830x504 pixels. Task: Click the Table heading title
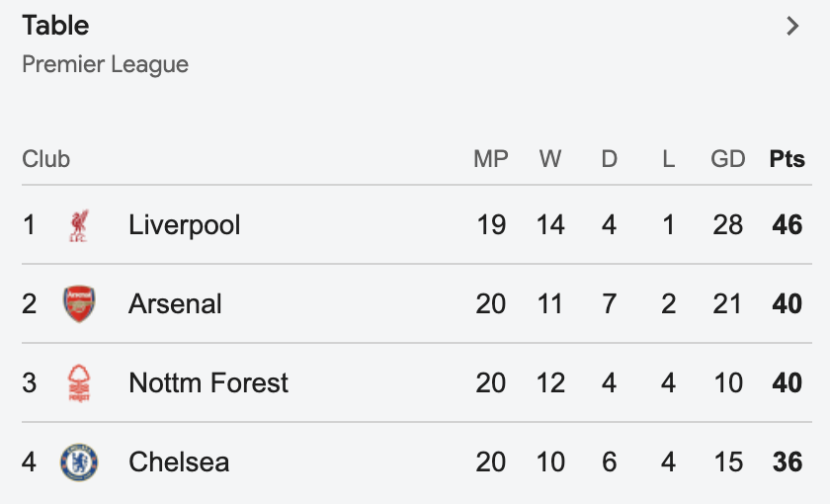(55, 26)
